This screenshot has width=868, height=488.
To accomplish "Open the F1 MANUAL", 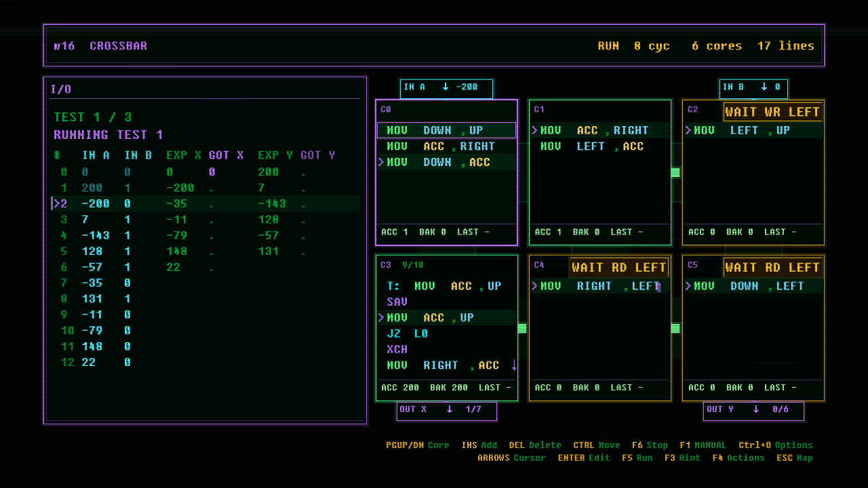I will (x=703, y=445).
